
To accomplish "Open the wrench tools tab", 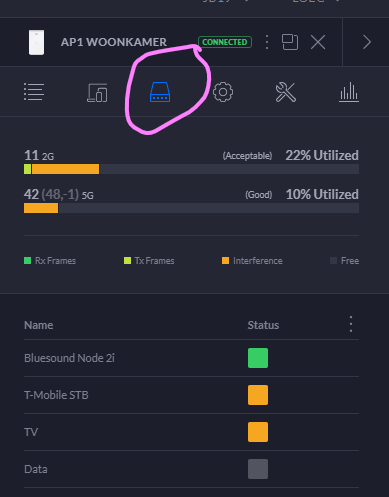I will 286,92.
